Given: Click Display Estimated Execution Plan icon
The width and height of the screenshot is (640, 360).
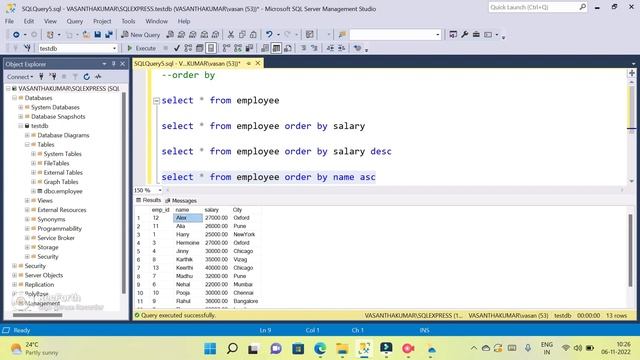Looking at the screenshot, I should tap(188, 48).
